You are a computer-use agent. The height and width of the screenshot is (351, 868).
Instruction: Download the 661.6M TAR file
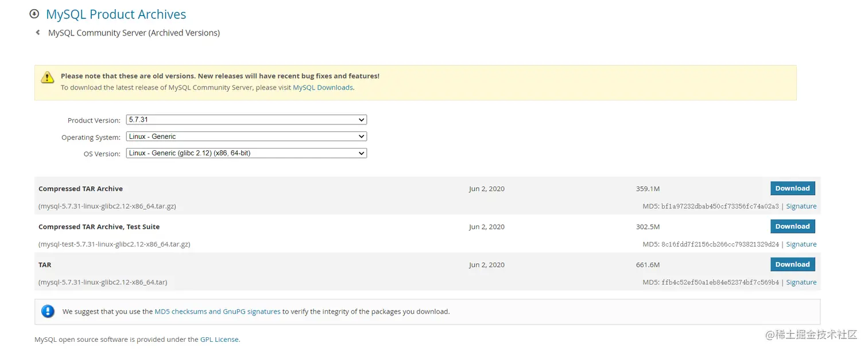point(792,264)
